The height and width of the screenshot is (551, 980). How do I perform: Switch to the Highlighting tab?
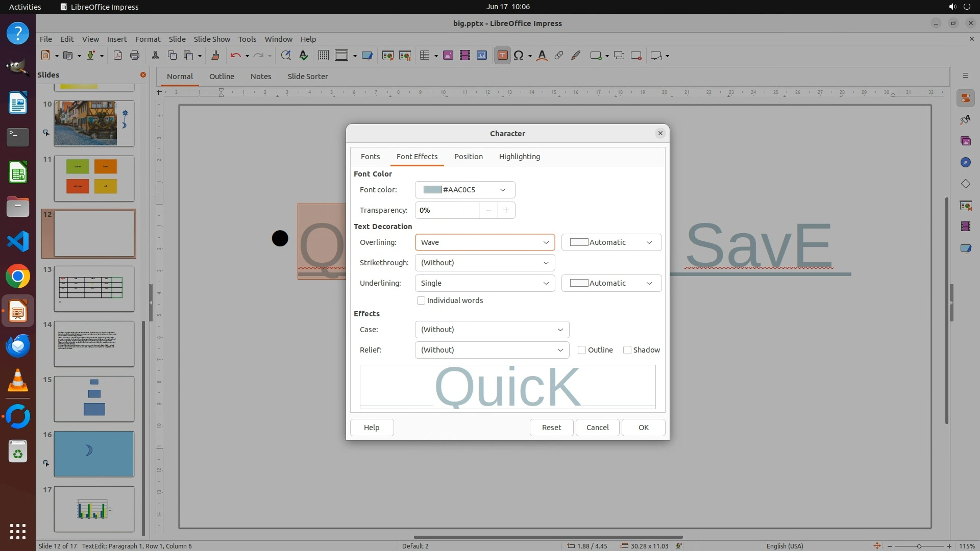point(519,157)
